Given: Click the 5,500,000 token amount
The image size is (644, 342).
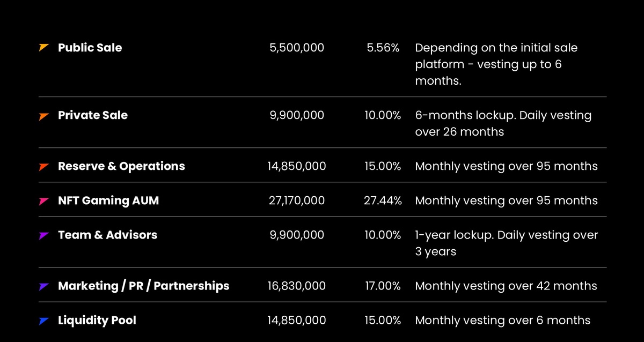Looking at the screenshot, I should [297, 48].
